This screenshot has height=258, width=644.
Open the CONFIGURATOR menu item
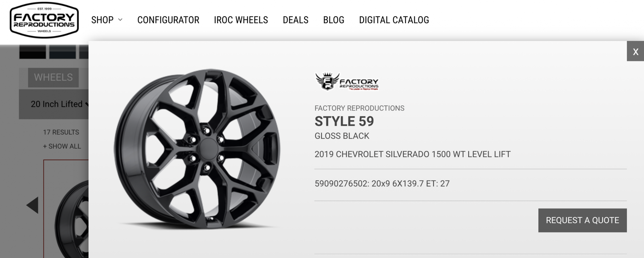[168, 20]
